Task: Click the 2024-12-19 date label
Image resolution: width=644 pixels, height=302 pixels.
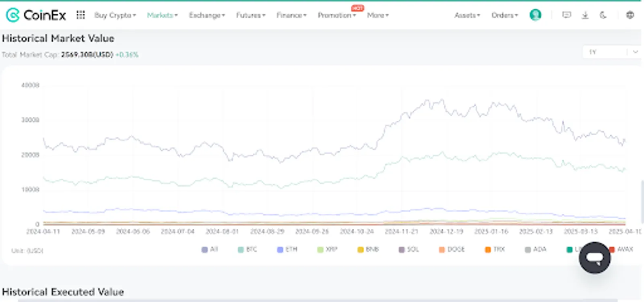Action: 446,232
